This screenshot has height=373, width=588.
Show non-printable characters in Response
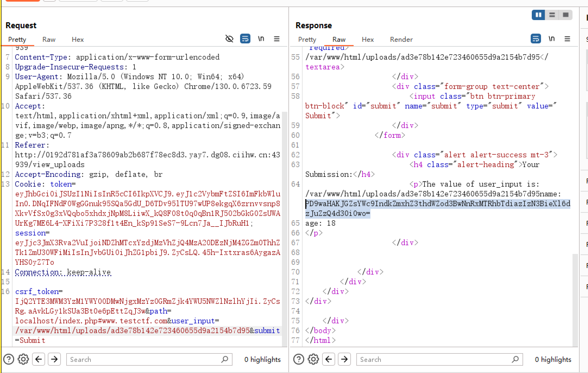(x=551, y=39)
